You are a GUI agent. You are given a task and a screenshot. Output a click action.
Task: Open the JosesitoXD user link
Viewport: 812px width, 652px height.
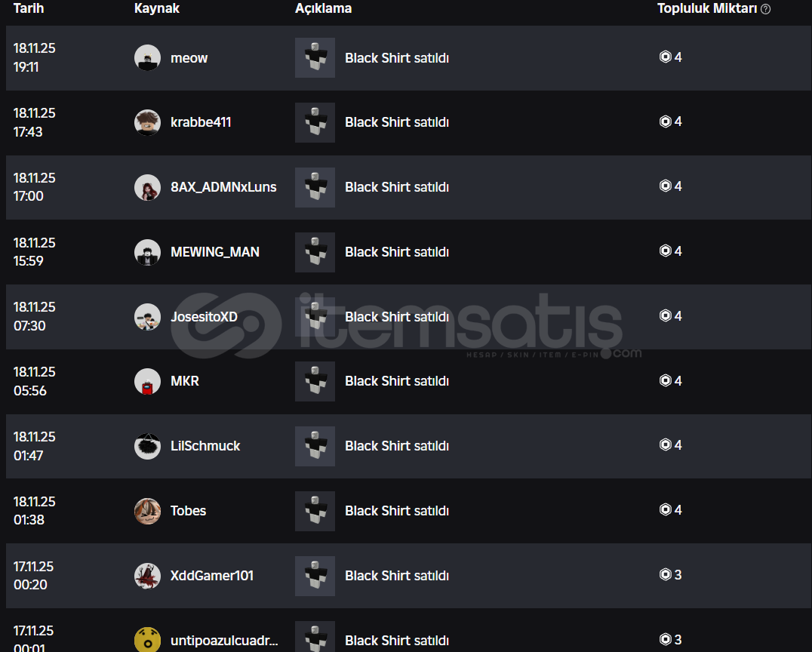204,317
